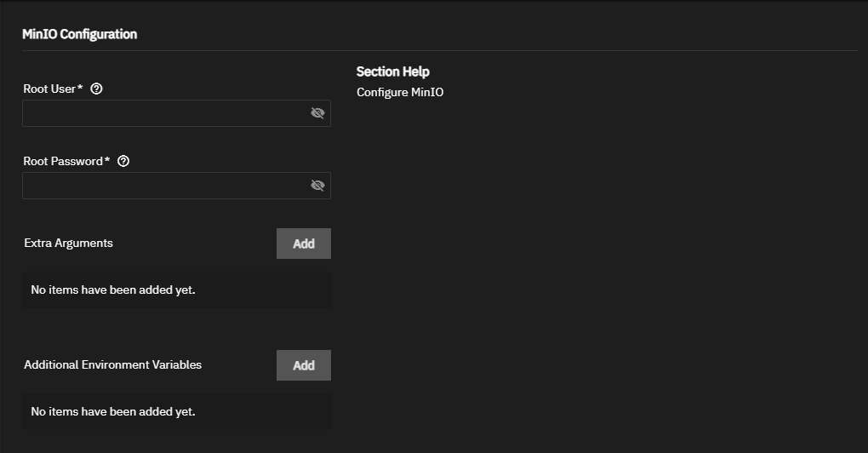Click the Root Password field label
The height and width of the screenshot is (453, 868).
pyautogui.click(x=63, y=161)
